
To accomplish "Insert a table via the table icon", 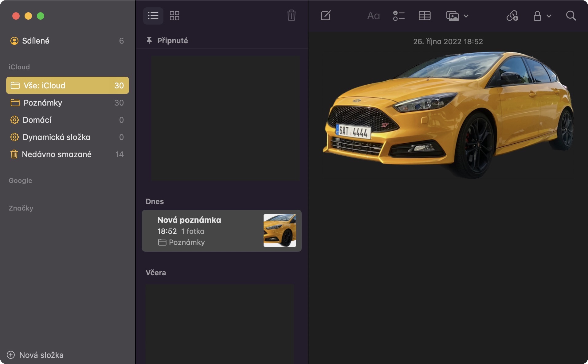I will click(424, 16).
